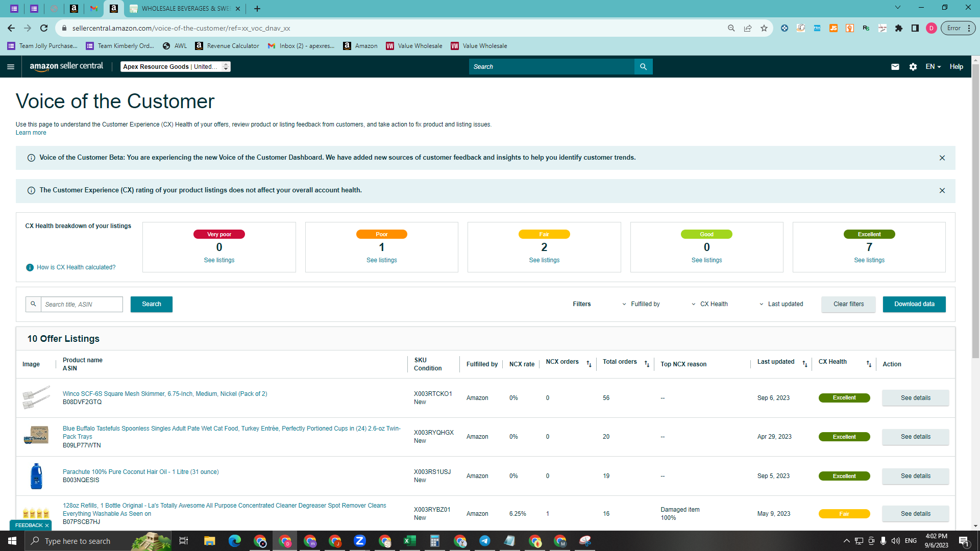Image resolution: width=980 pixels, height=551 pixels.
Task: Open the Blue Buffalo Tastefuls product link
Action: pos(232,433)
